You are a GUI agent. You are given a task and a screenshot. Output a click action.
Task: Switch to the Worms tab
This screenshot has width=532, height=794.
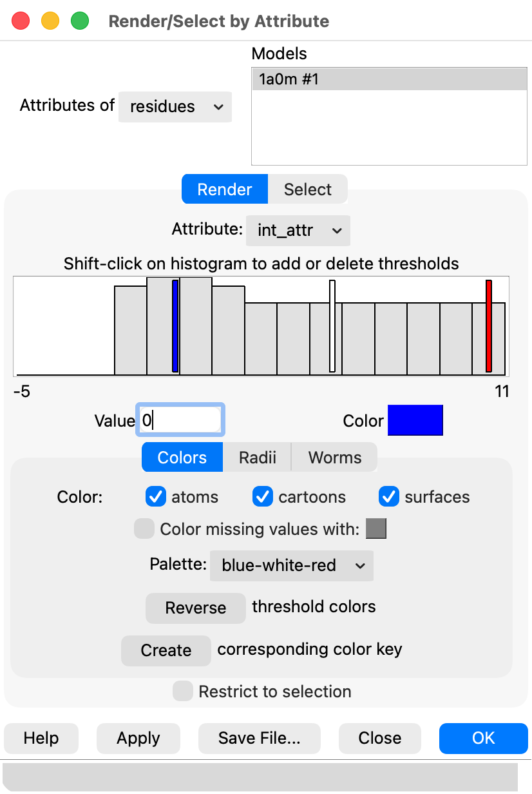tap(334, 458)
